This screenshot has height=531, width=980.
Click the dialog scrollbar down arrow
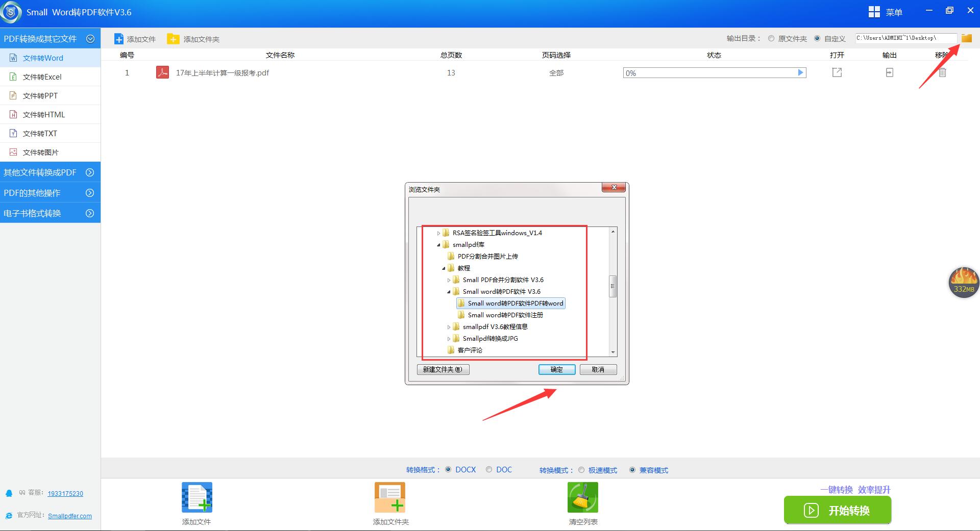pos(613,352)
